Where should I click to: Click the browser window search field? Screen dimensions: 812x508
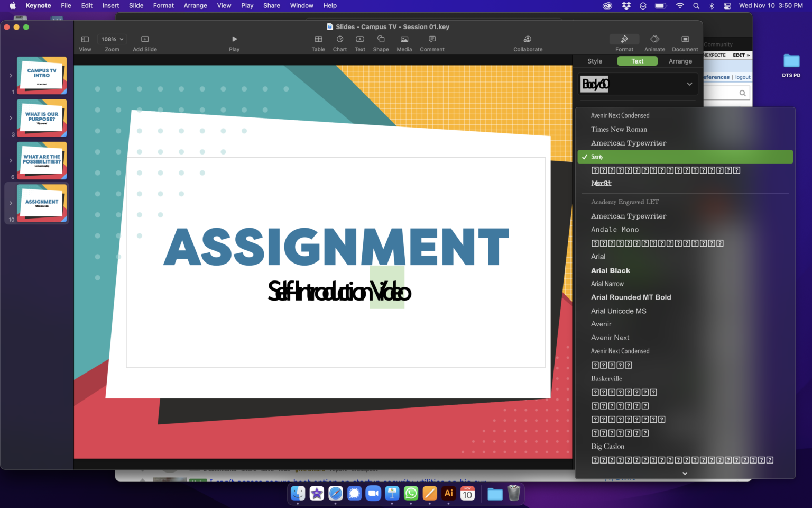[x=727, y=93]
